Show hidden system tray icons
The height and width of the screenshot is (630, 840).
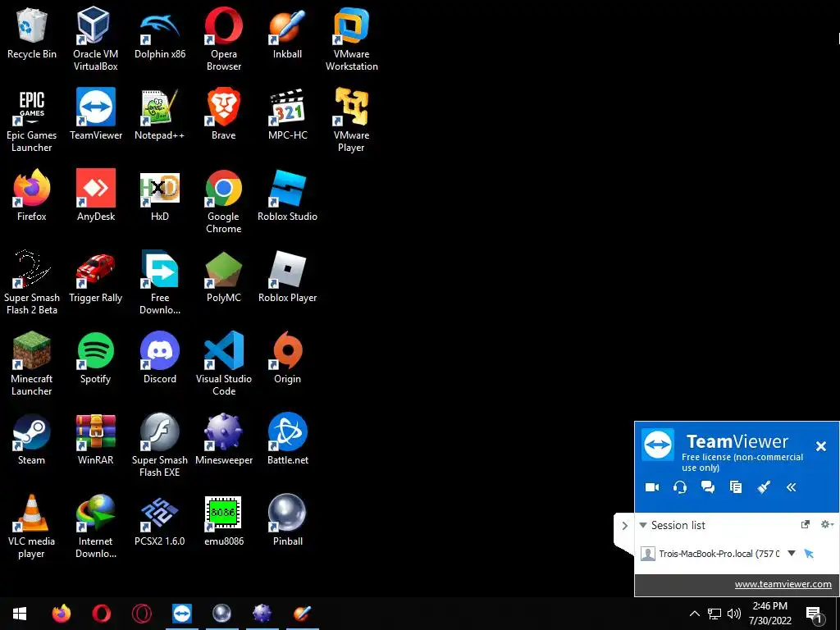[694, 614]
